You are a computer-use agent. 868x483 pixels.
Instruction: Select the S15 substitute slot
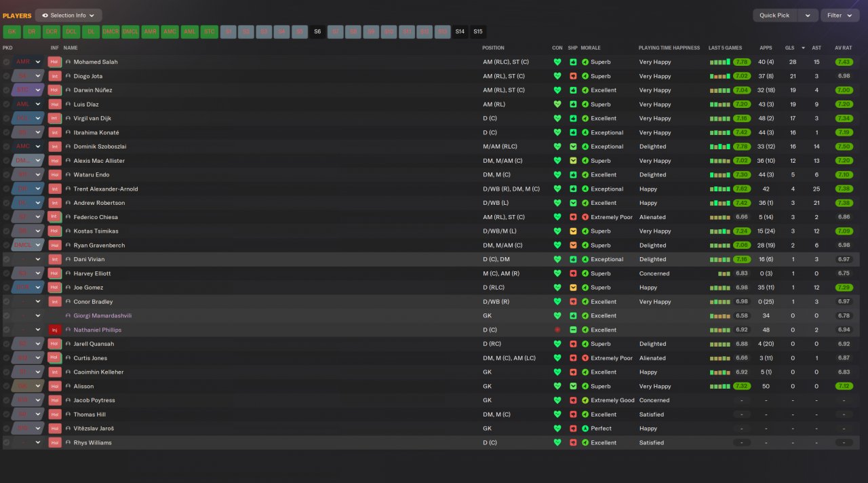(478, 31)
